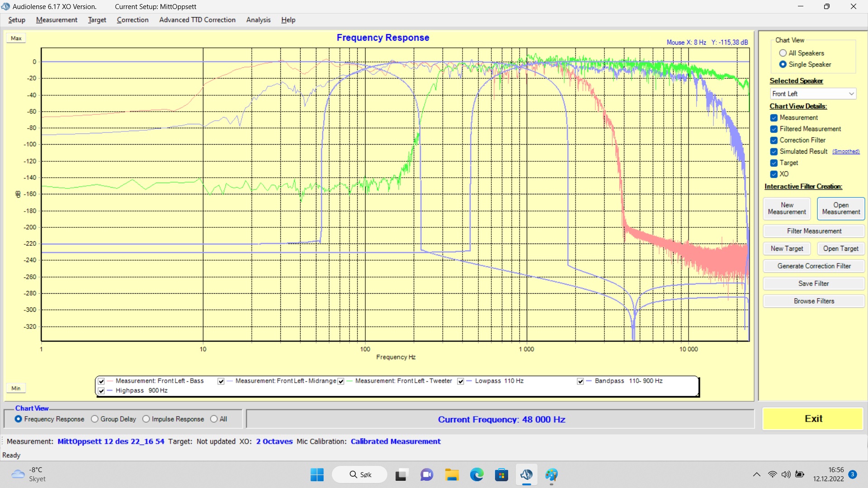
Task: Click the Windows Start button
Action: 317,475
